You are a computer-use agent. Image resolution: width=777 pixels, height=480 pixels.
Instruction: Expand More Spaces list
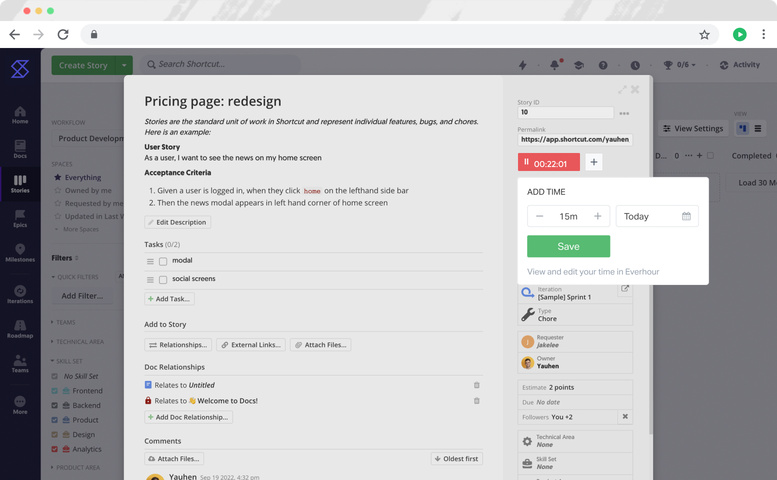click(x=77, y=229)
